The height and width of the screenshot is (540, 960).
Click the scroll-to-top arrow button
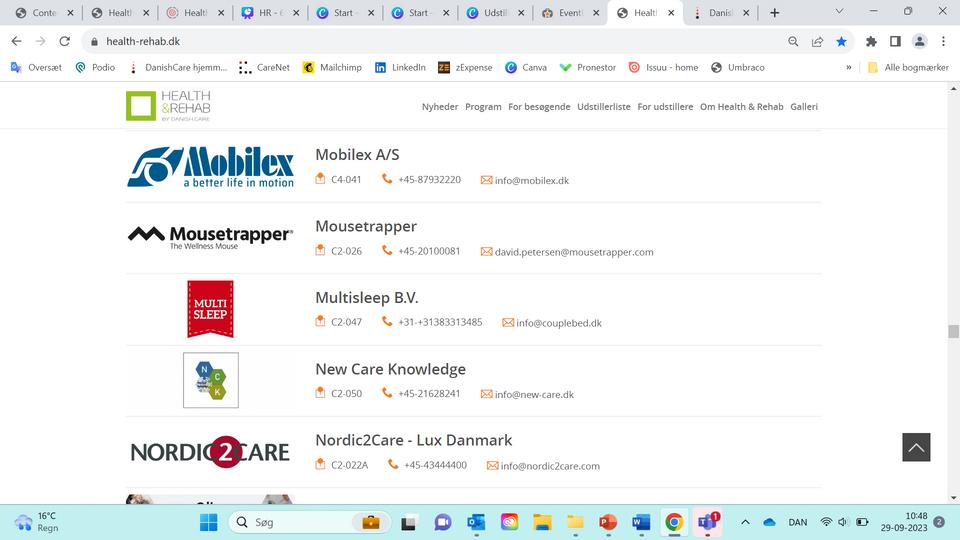pos(916,447)
